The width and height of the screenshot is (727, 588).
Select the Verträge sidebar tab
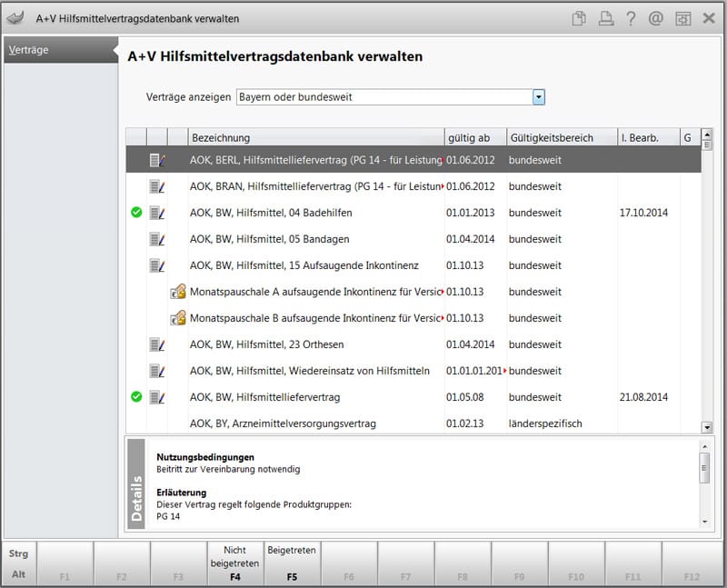60,50
